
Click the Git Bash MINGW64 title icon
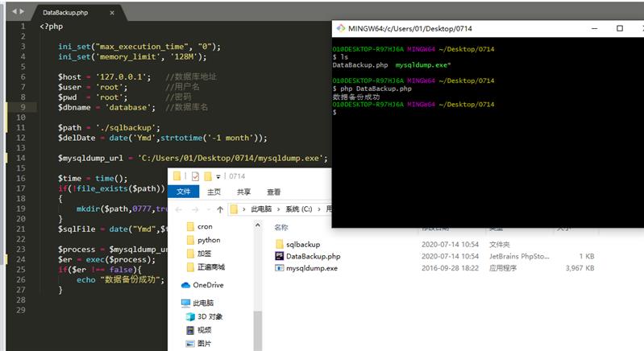click(x=340, y=28)
